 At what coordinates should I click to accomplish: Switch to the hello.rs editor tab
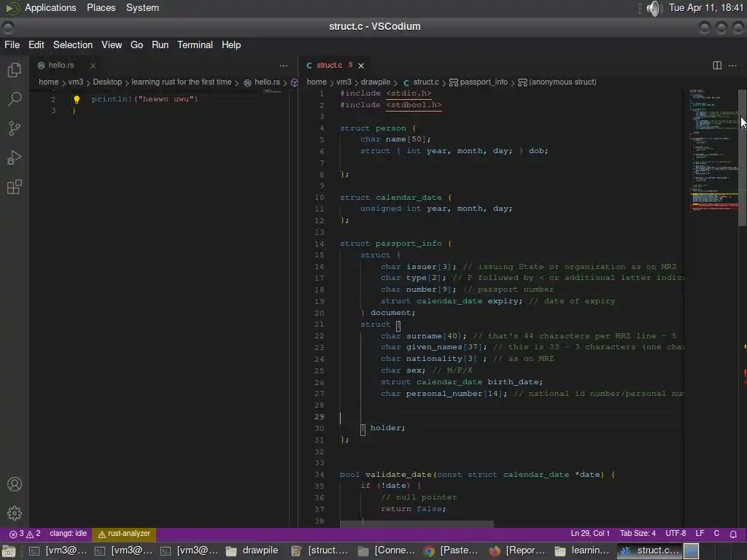click(61, 65)
